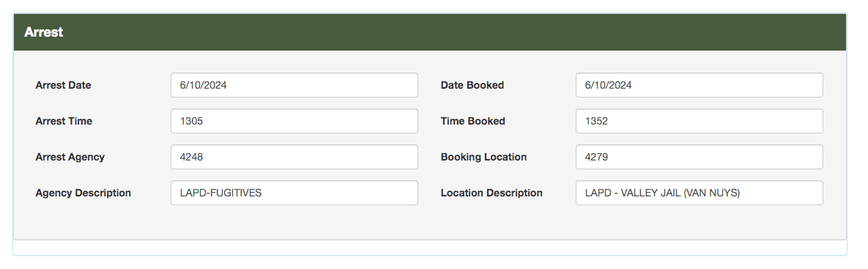The image size is (868, 269).
Task: Click the white footer strip below the gray panel
Action: point(429,248)
